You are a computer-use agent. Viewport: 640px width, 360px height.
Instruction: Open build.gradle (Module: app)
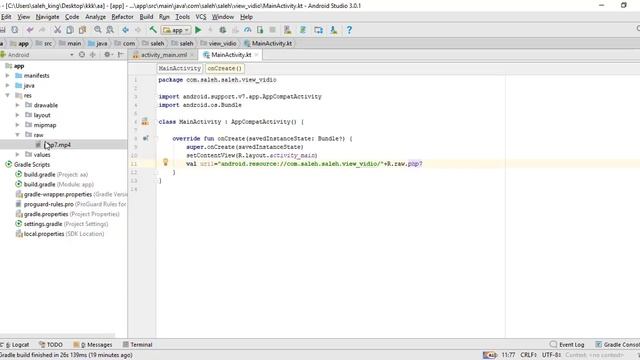coord(54,184)
